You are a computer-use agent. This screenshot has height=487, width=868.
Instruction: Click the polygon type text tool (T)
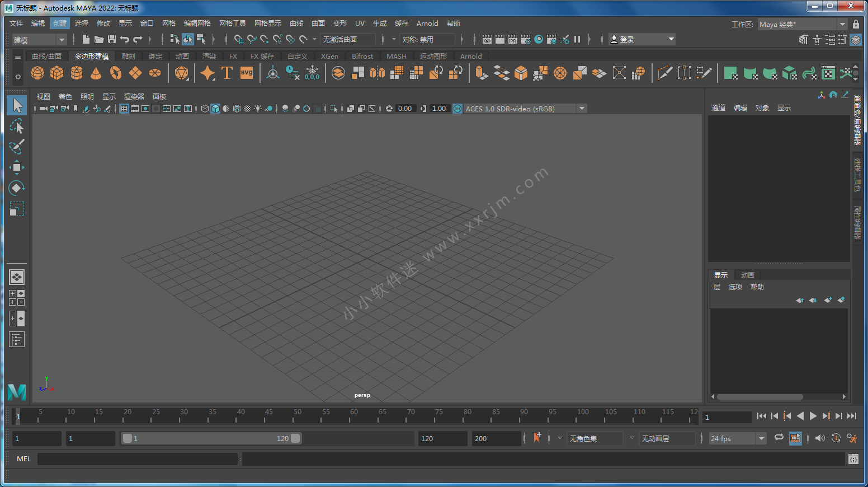[227, 73]
